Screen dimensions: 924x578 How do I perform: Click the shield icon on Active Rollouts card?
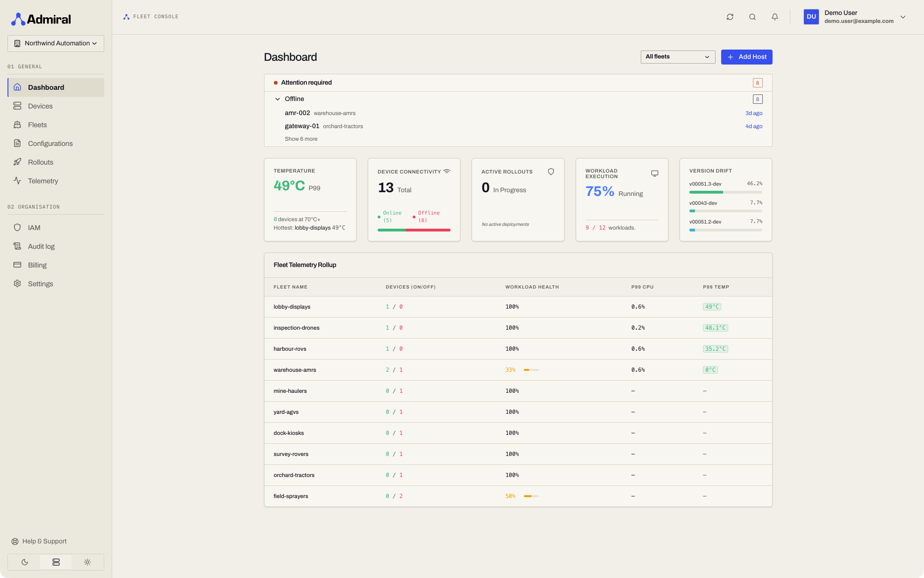click(551, 172)
